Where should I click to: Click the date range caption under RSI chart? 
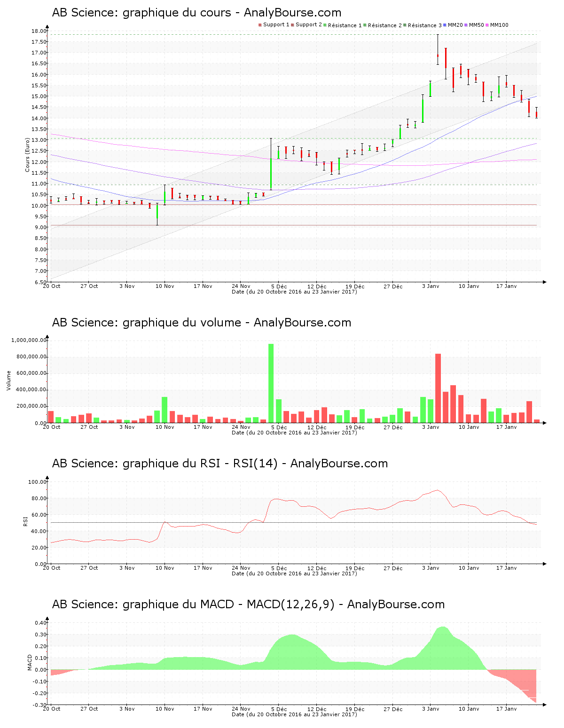click(295, 573)
